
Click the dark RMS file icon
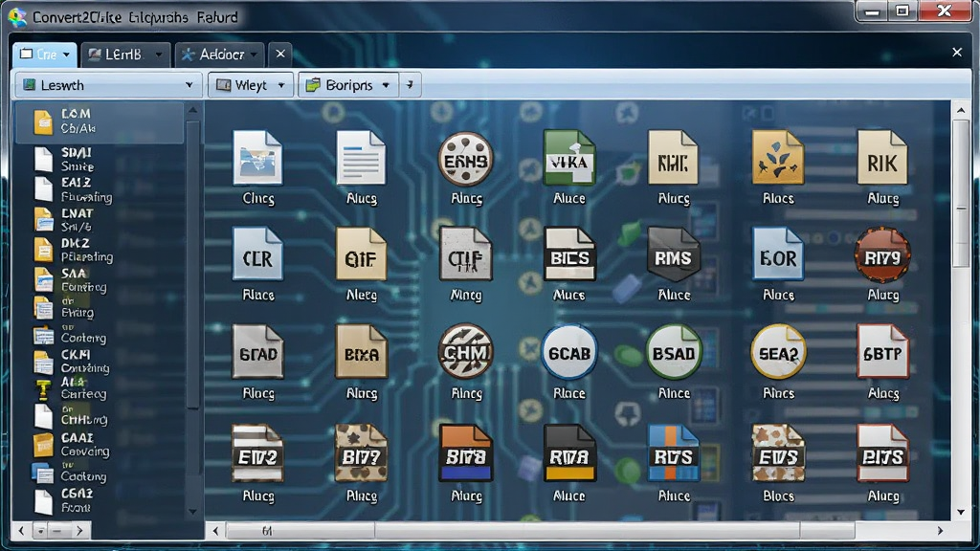(x=673, y=254)
